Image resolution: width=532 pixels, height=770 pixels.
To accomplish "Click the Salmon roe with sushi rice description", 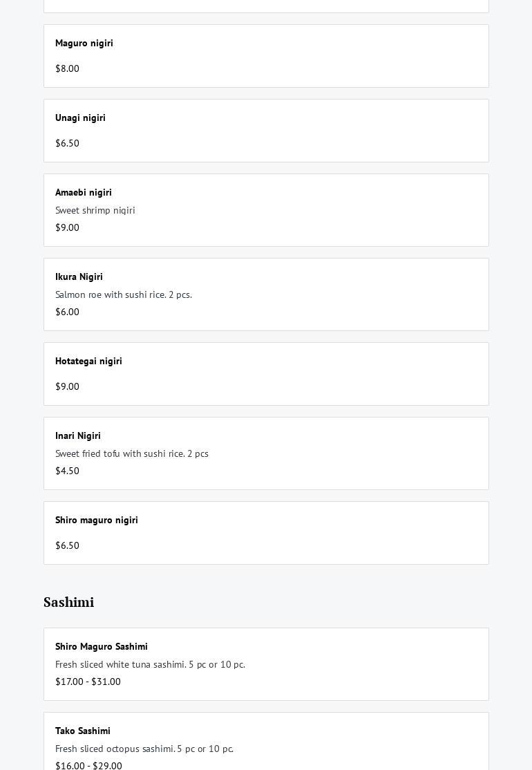I will (124, 294).
